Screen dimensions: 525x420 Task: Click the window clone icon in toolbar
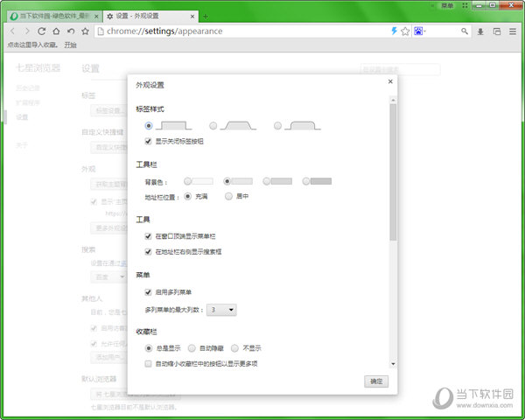(497, 31)
